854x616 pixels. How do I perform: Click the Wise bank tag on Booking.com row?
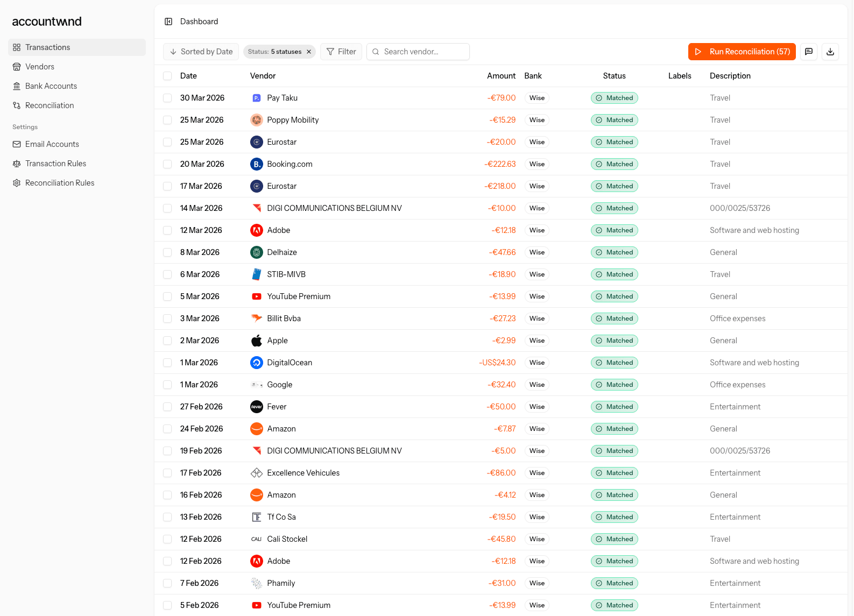[x=537, y=164]
